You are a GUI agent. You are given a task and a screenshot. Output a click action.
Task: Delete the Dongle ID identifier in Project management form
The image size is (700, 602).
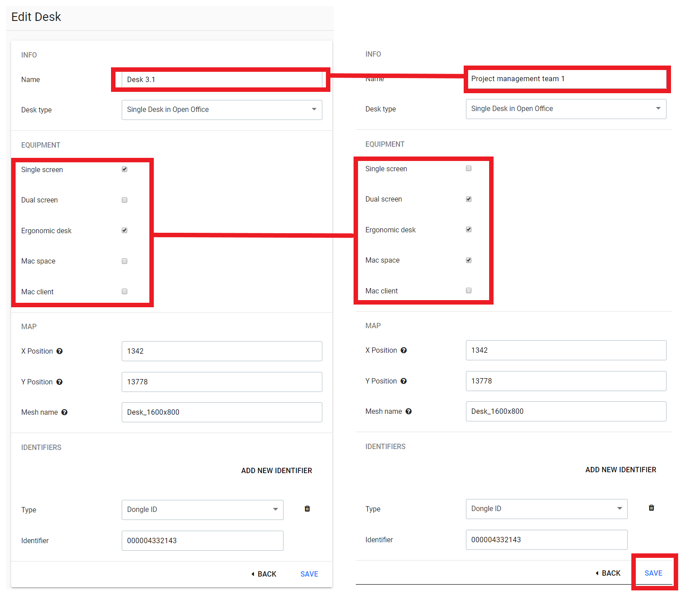pyautogui.click(x=651, y=508)
